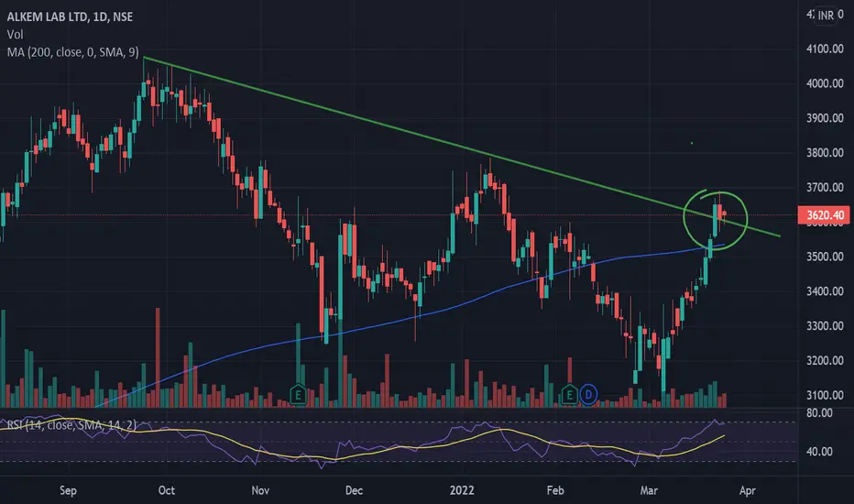854x504 pixels.
Task: Click the 4000.00 price axis label
Action: tap(825, 83)
